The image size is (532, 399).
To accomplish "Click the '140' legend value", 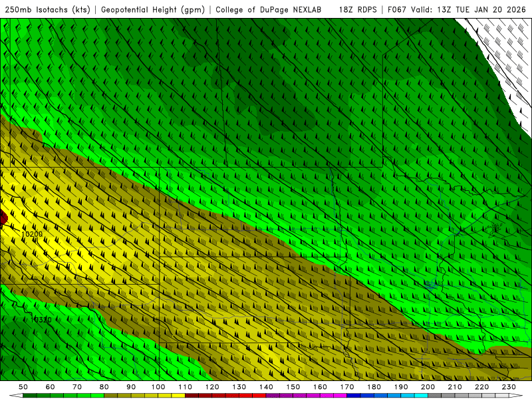I will click(x=266, y=387).
